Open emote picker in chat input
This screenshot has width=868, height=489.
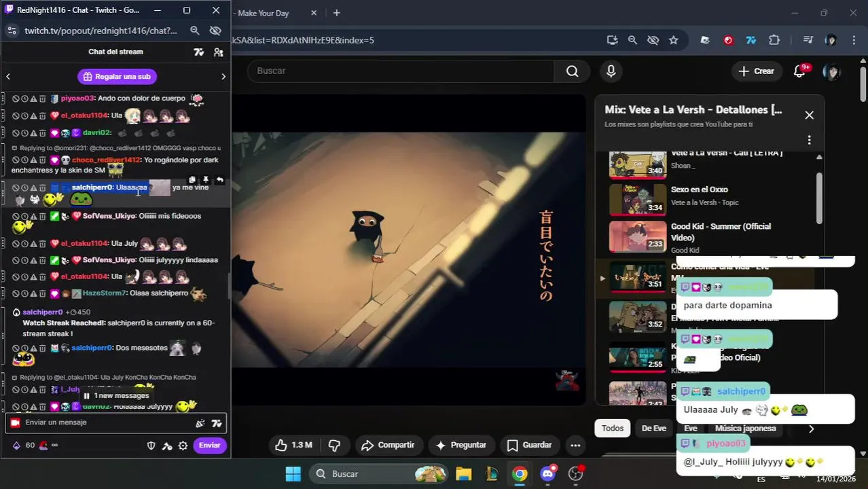(200, 423)
